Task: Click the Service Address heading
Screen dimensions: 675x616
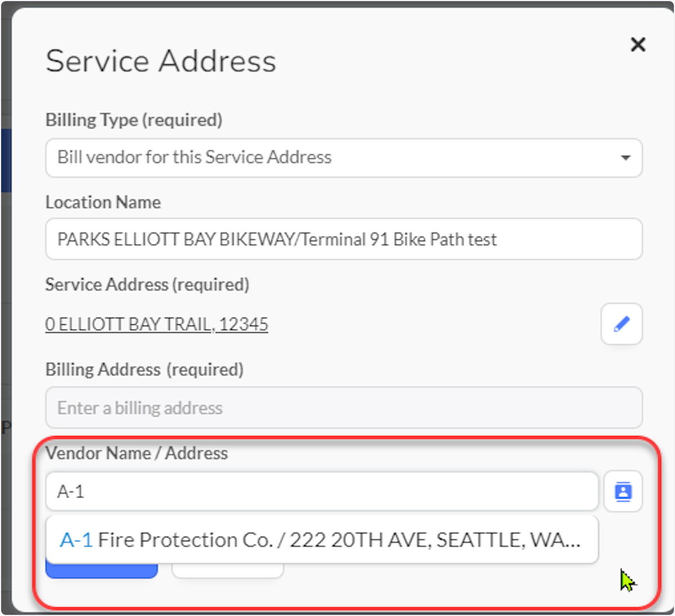Action: click(161, 61)
